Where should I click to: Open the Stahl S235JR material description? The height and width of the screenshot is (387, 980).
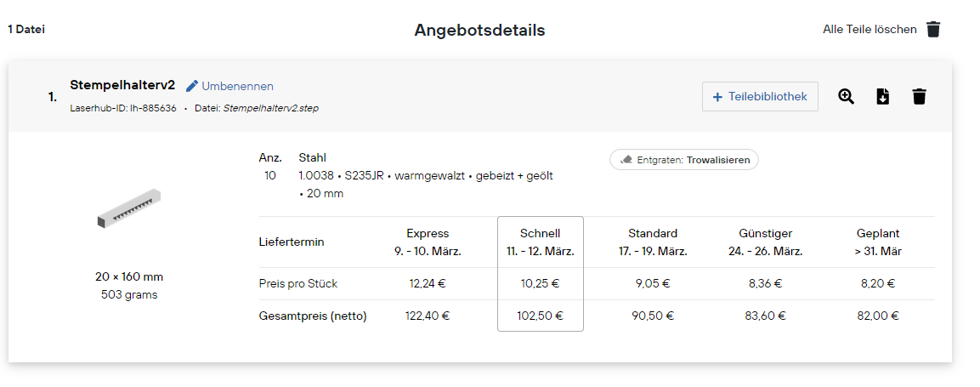[x=426, y=176]
